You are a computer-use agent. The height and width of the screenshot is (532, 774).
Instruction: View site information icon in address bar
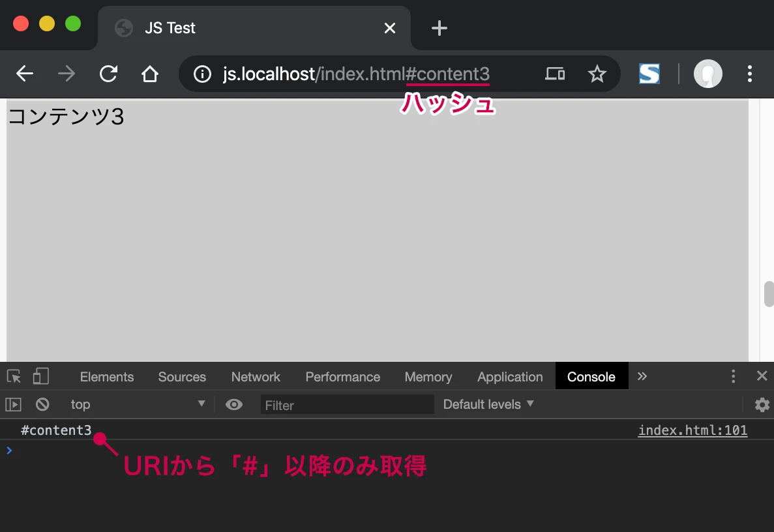[x=202, y=74]
